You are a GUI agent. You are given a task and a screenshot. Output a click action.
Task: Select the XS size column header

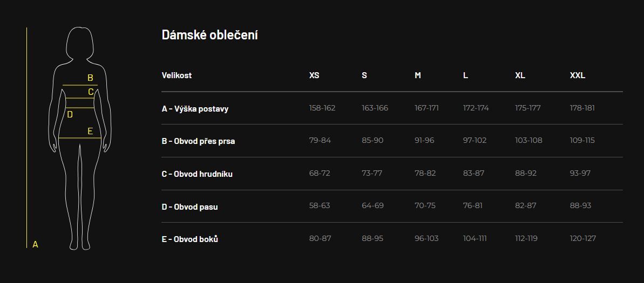(314, 75)
